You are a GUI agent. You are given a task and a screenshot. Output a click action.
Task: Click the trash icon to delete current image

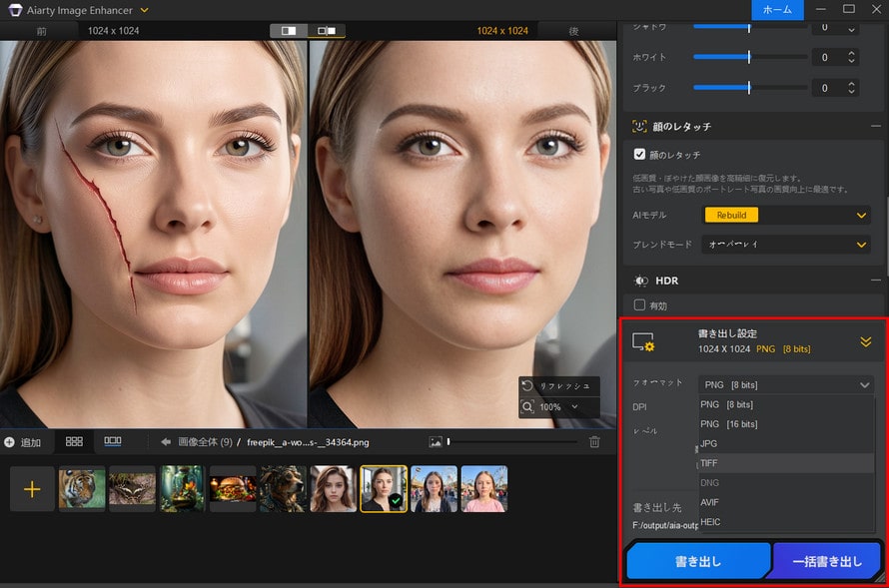pyautogui.click(x=595, y=441)
